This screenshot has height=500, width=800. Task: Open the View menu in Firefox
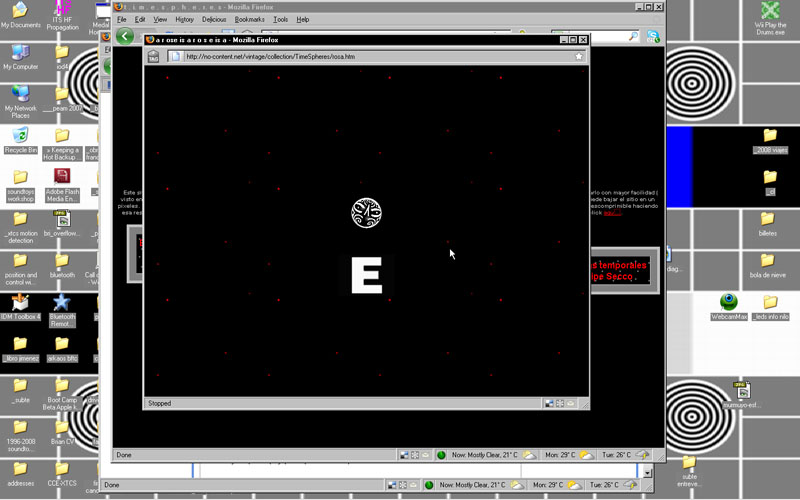pyautogui.click(x=160, y=19)
